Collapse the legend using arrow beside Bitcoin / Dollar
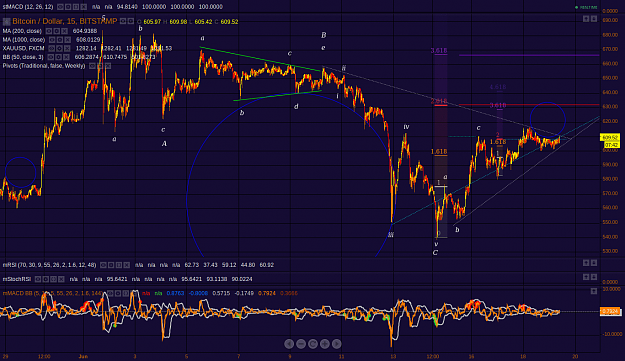The width and height of the screenshot is (625, 361). tap(6, 22)
